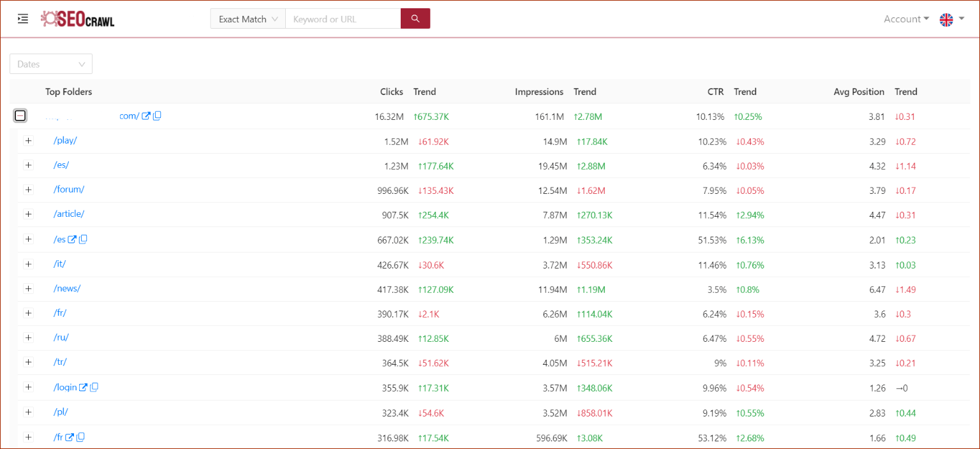Expand the /news/ folder row
This screenshot has height=449, width=980.
point(28,288)
